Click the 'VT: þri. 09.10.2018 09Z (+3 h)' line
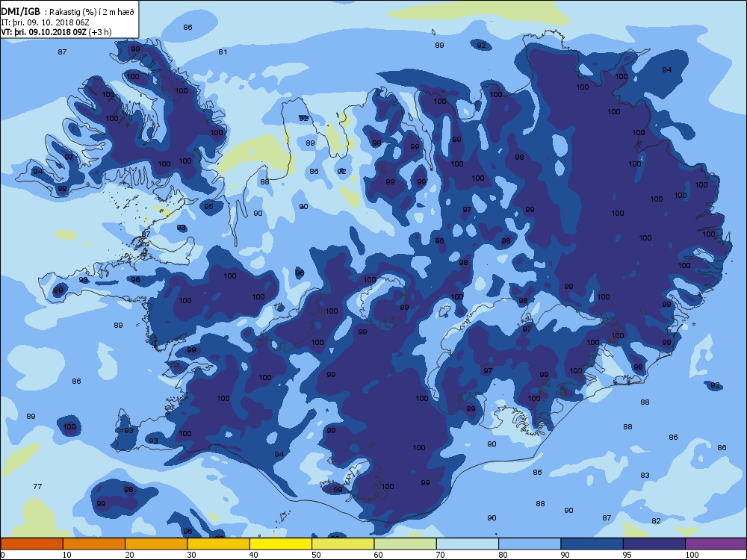This screenshot has width=747, height=560. point(56,32)
